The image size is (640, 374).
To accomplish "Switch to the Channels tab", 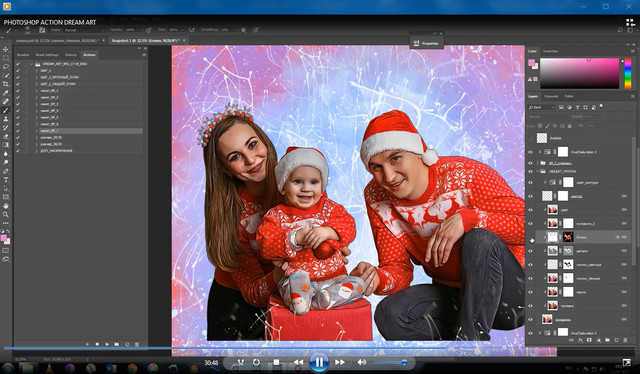I will pos(551,96).
